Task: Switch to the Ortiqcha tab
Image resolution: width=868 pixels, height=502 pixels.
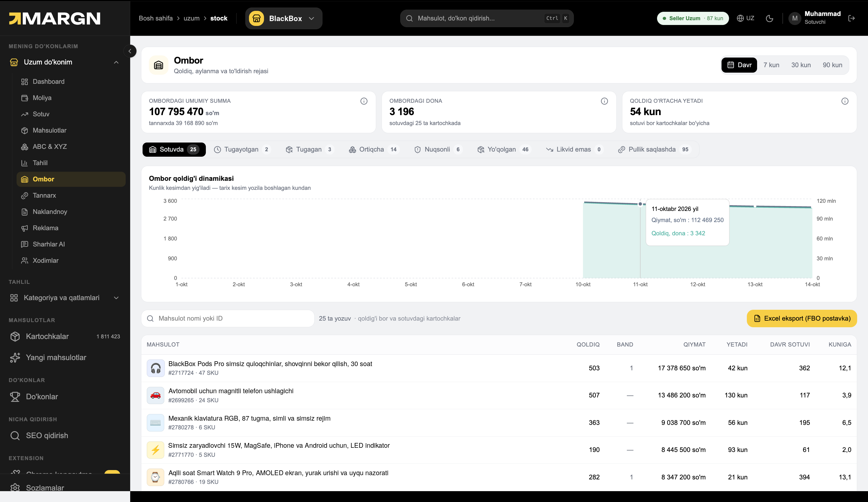Action: [374, 149]
